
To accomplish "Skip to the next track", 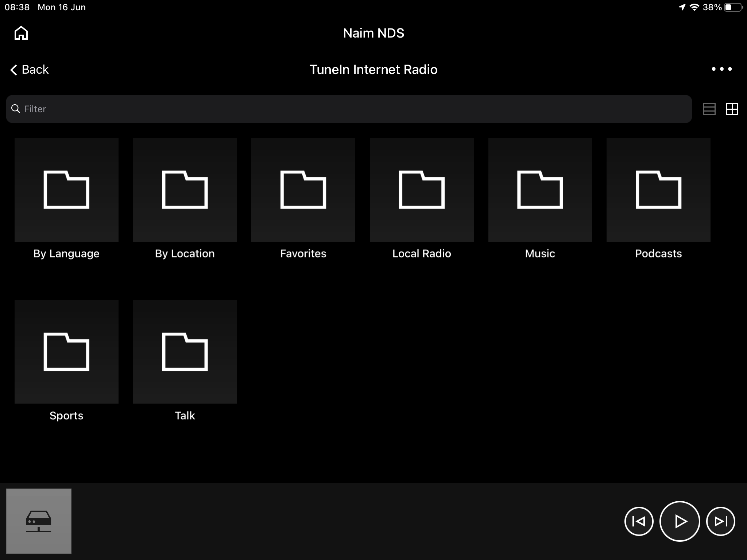I will 721,521.
